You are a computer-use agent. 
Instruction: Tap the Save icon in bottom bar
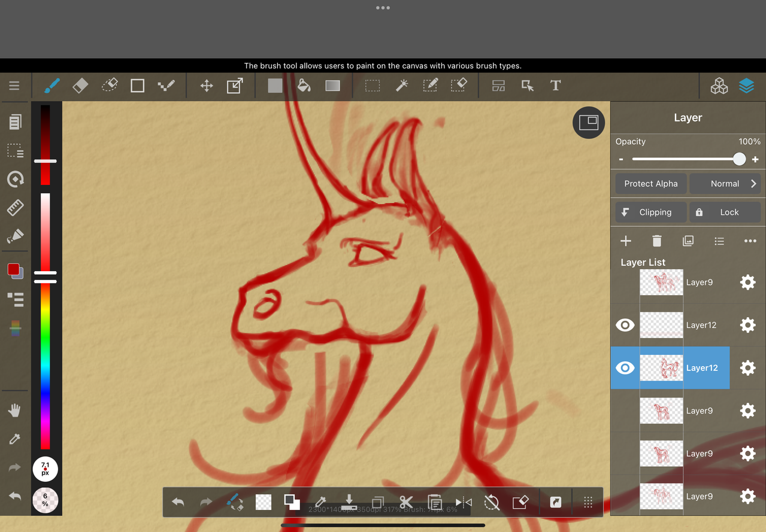[349, 502]
